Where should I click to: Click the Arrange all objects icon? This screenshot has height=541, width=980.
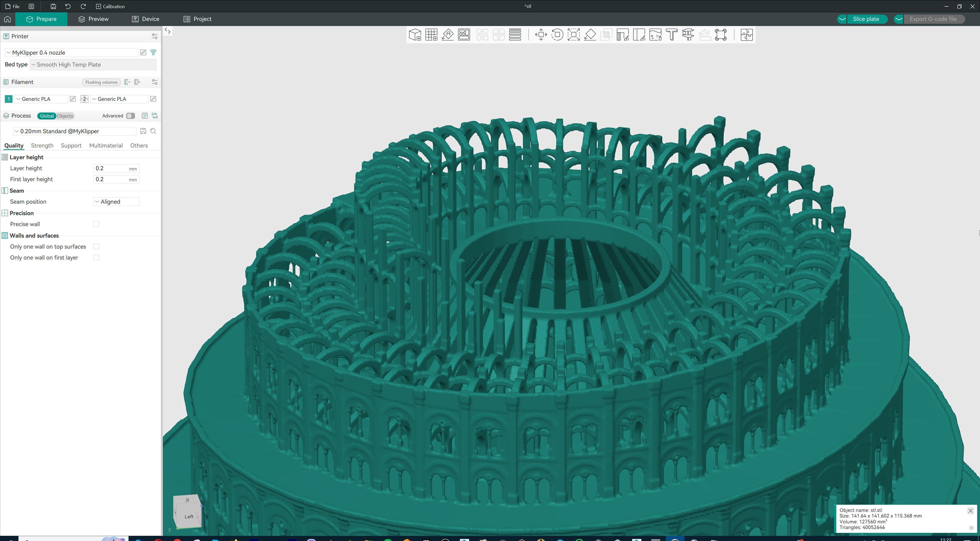(464, 35)
